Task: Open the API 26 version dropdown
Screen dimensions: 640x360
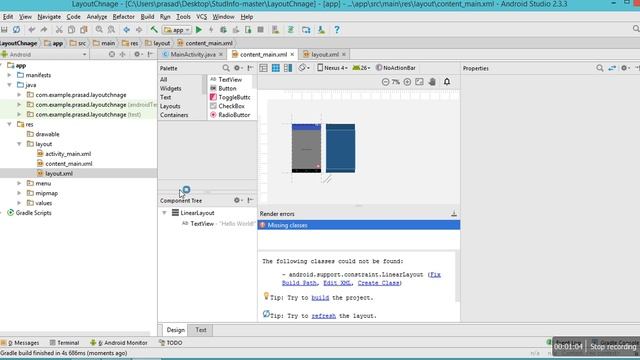Action: pos(361,68)
